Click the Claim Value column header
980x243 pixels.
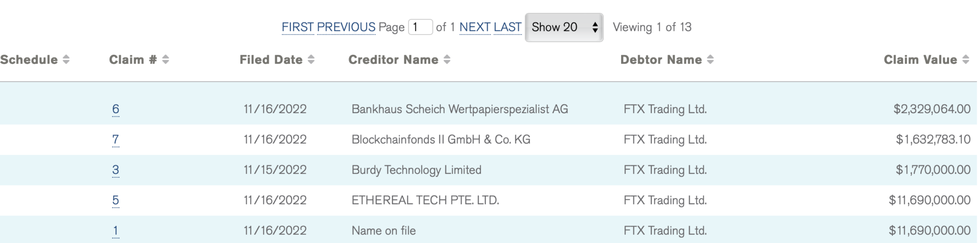click(920, 59)
